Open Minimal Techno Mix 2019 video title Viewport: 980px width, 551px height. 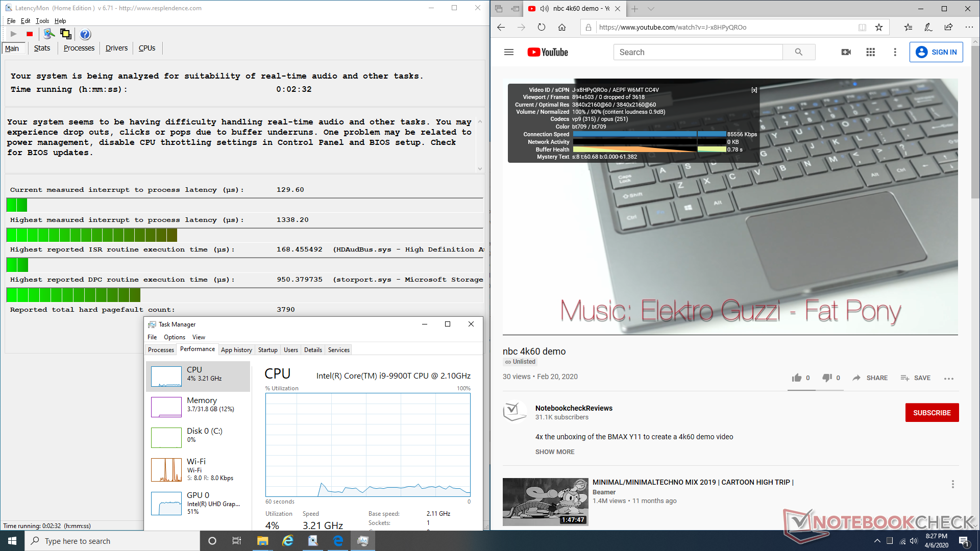pos(693,482)
